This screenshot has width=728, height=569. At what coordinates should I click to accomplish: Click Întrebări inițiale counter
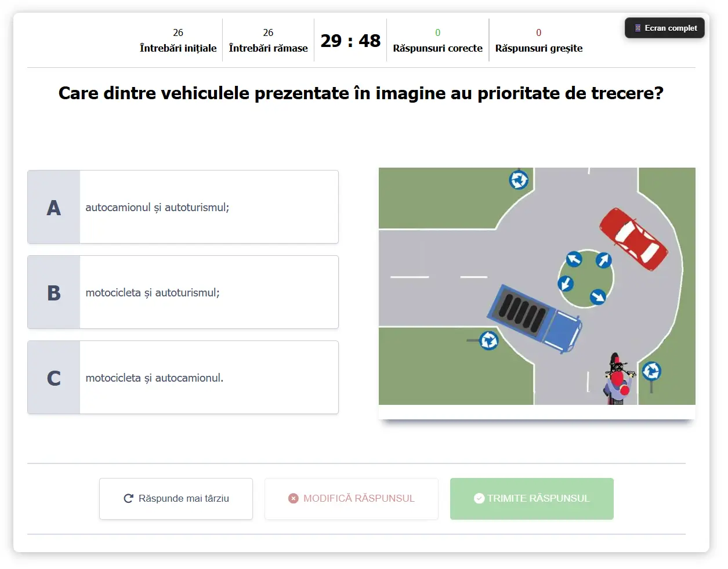pos(178,40)
